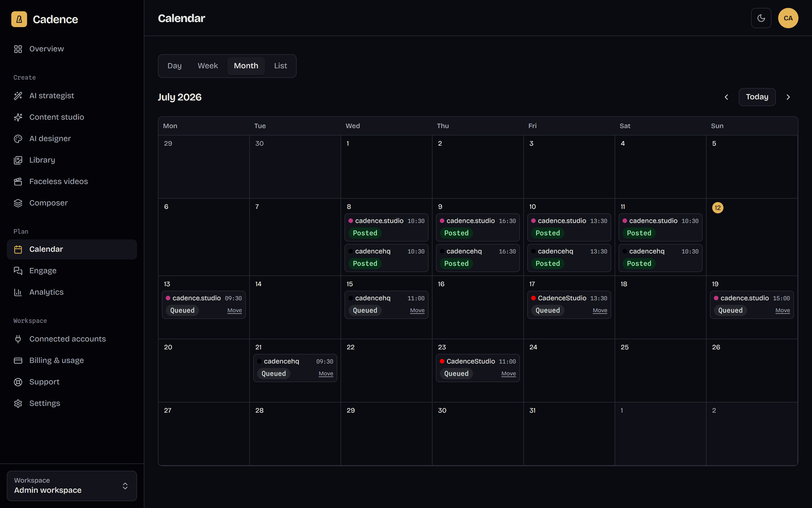Click the Queued badge on July 23
Viewport: 812px width, 508px height.
(456, 374)
